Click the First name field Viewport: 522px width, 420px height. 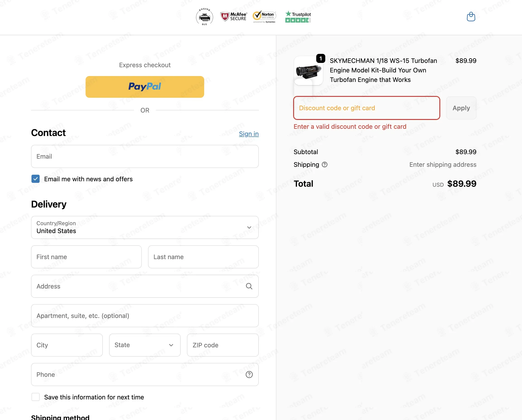tap(86, 257)
